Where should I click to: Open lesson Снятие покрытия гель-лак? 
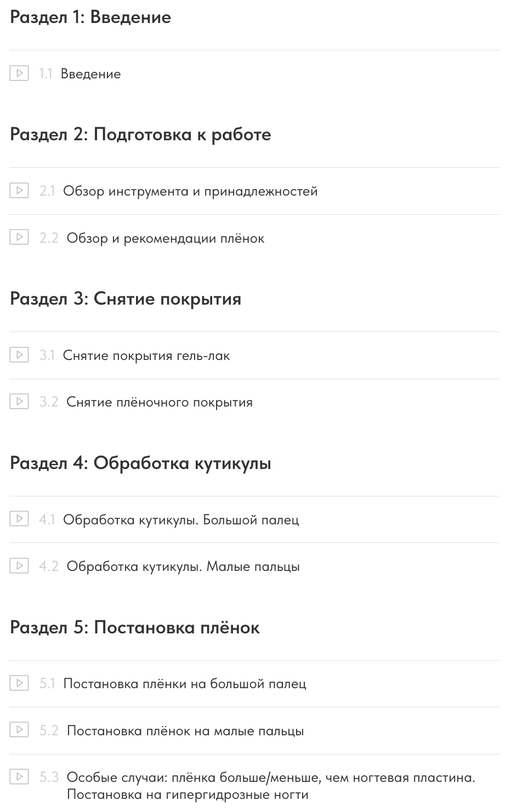146,356
